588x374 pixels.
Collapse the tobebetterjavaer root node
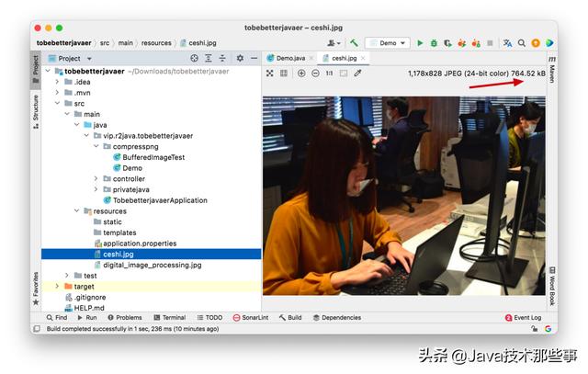point(48,71)
